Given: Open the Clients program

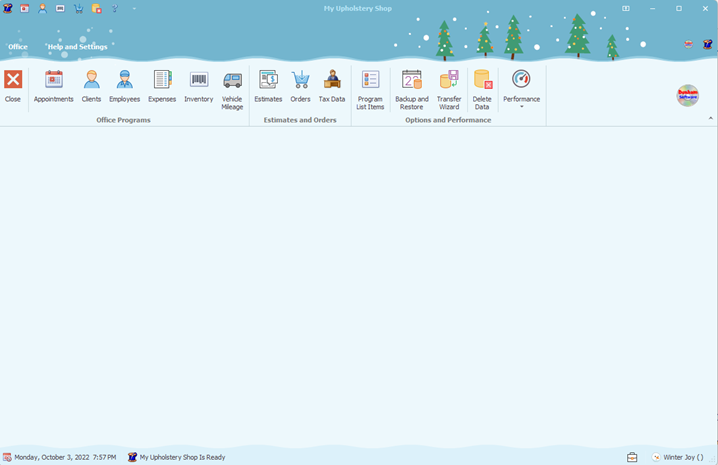Looking at the screenshot, I should click(x=91, y=86).
